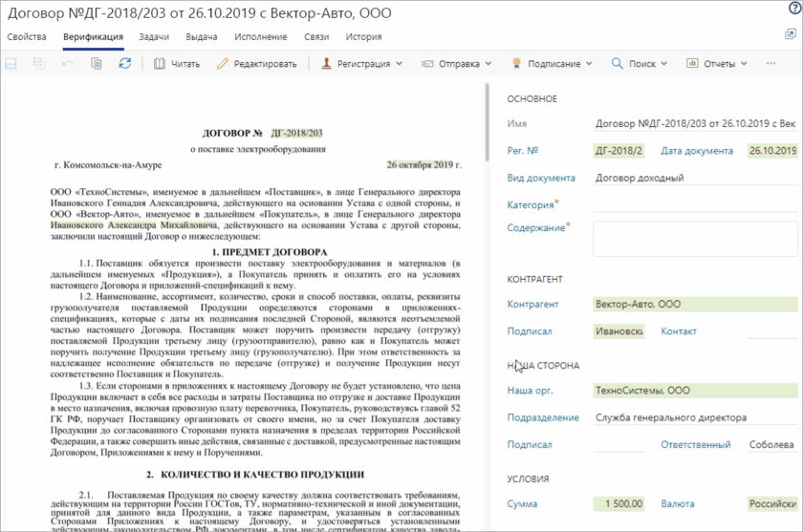
Task: Click the disabled save icon in the toolbar
Action: 11,64
